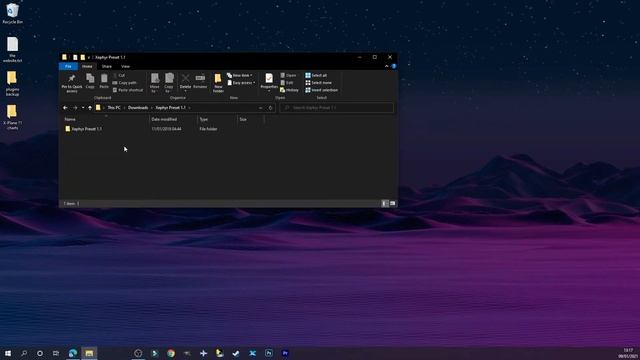The image size is (640, 360).
Task: Create a New folder from ribbon
Action: coord(218,83)
